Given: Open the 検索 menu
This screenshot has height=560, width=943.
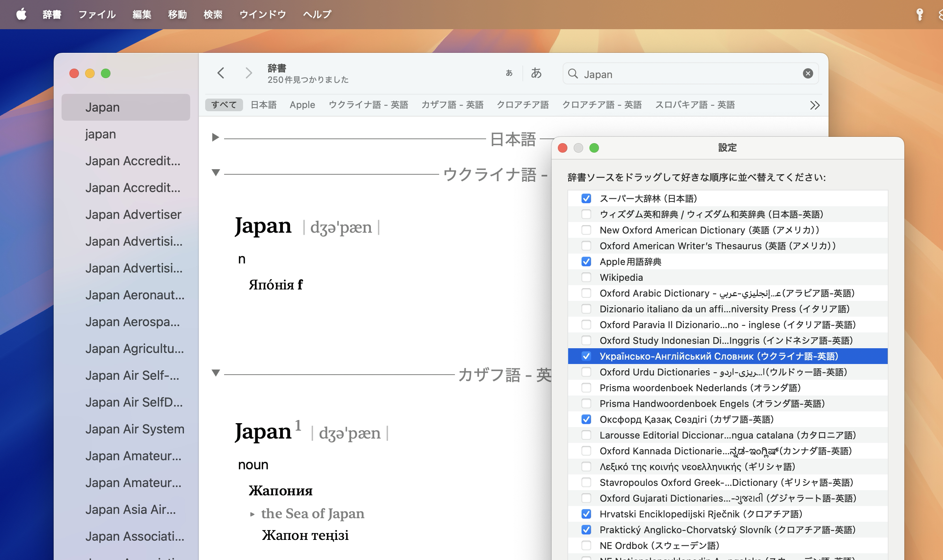Looking at the screenshot, I should coord(213,15).
